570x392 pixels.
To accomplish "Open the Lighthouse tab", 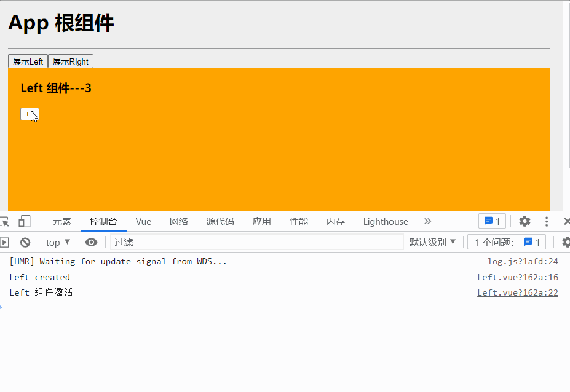I will 386,222.
